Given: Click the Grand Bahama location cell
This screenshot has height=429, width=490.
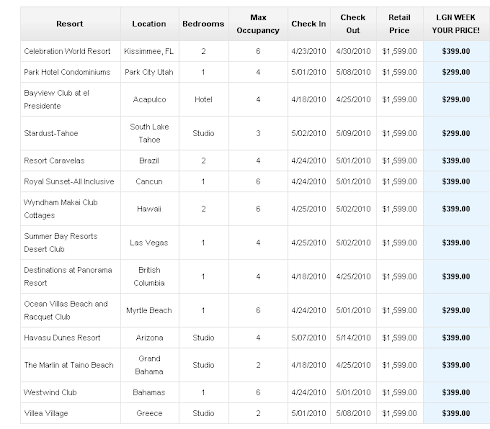Looking at the screenshot, I should pyautogui.click(x=149, y=365).
